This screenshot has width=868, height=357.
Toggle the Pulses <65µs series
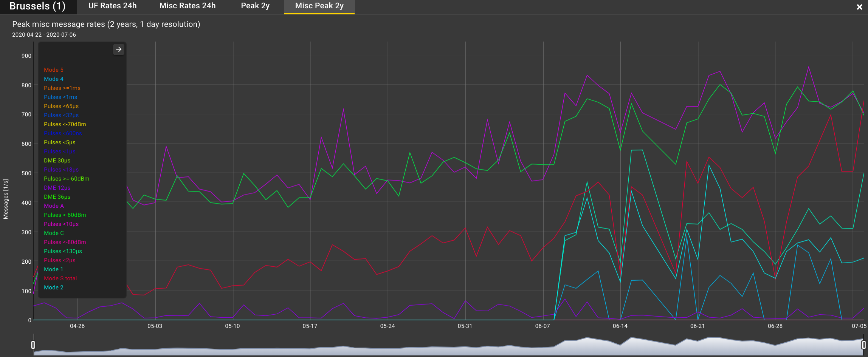61,106
